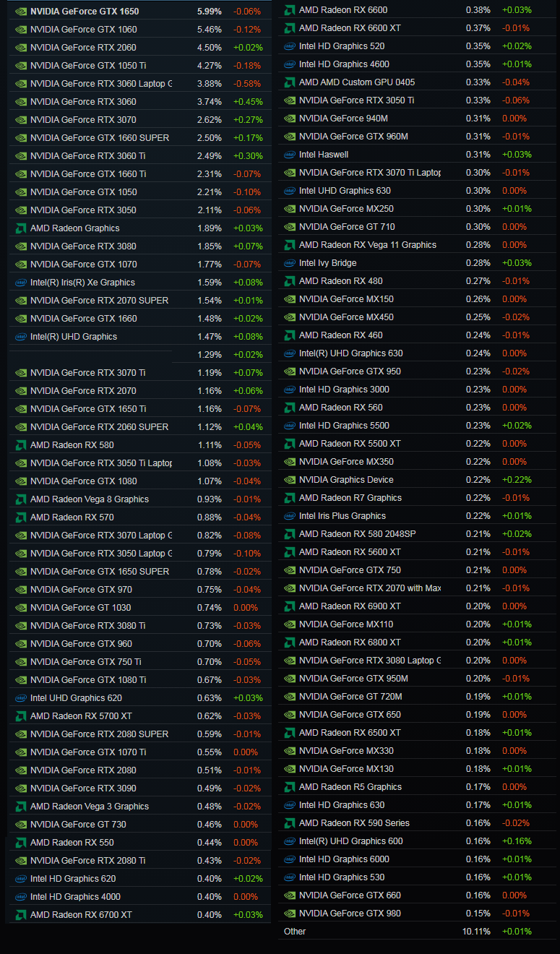Select AMD logo on Radeon RX 5700 XT row
This screenshot has height=954, width=560.
click(x=21, y=716)
